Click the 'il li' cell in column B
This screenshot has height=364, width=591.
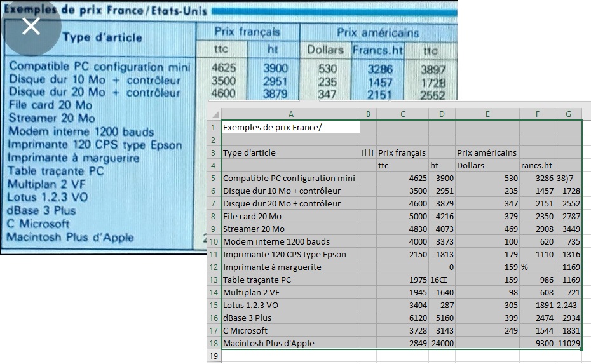click(368, 152)
